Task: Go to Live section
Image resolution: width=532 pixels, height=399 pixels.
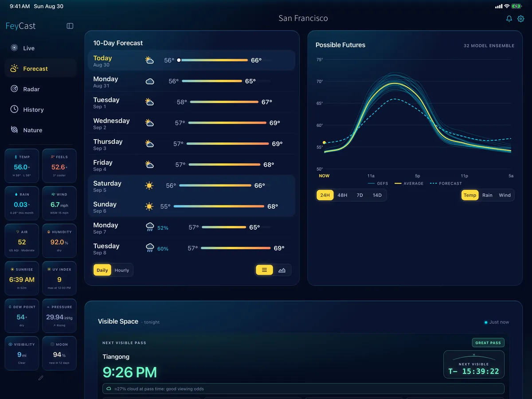Action: [41, 48]
